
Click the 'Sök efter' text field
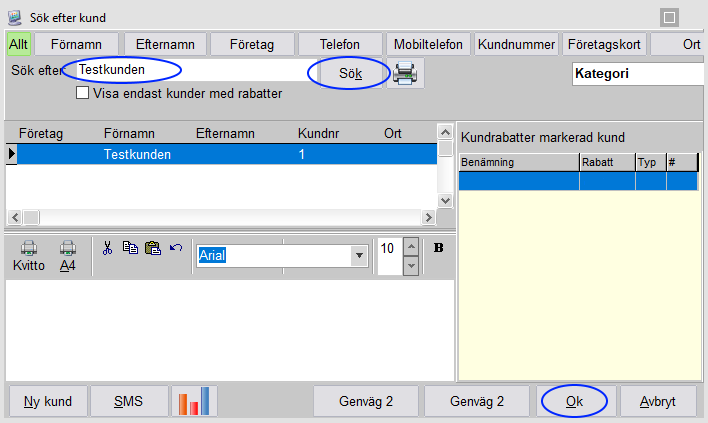tap(190, 70)
